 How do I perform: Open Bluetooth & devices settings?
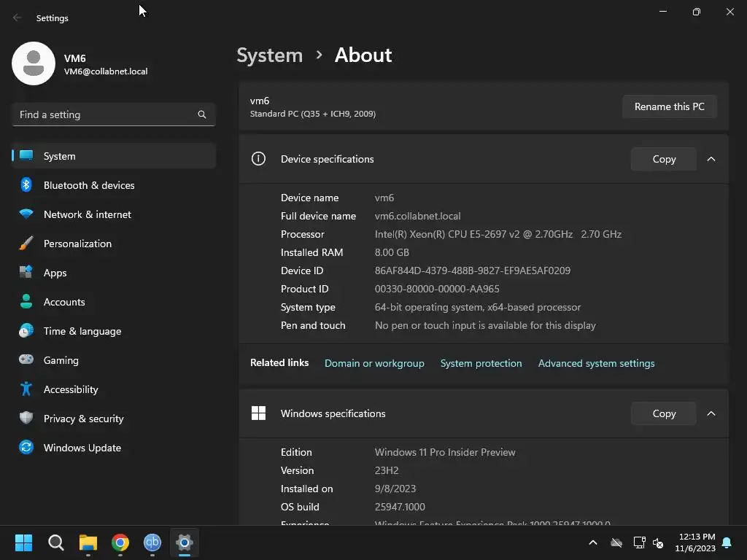pyautogui.click(x=114, y=185)
